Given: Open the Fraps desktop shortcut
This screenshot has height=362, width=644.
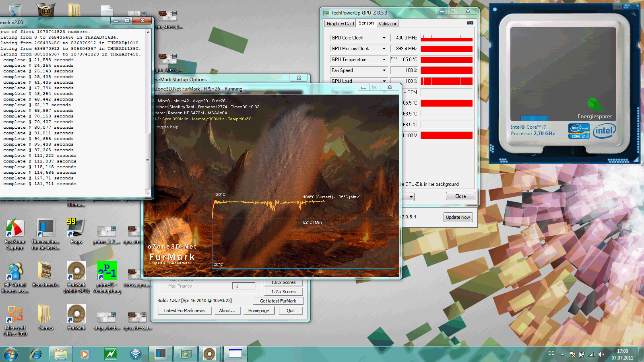Looking at the screenshot, I should coord(76,229).
